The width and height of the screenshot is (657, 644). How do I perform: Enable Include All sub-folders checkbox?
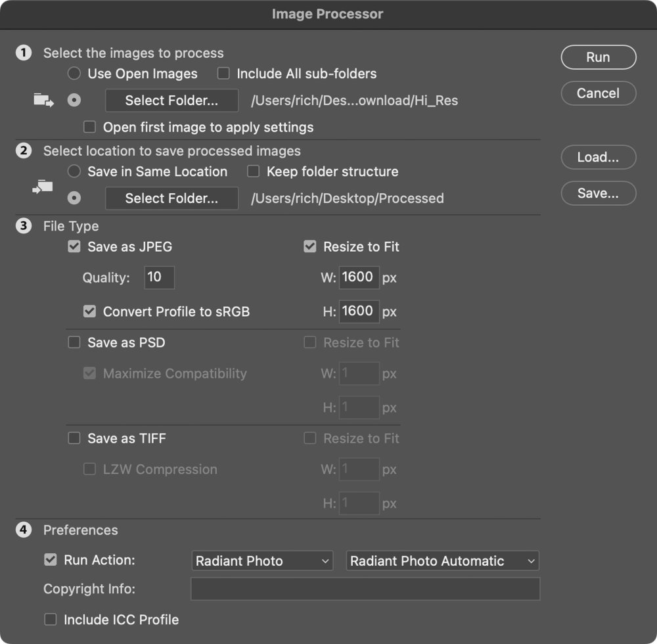pos(223,74)
